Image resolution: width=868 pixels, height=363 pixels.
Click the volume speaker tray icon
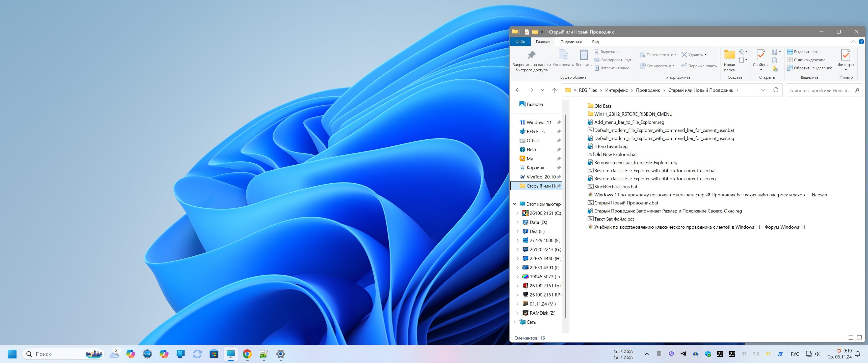818,354
